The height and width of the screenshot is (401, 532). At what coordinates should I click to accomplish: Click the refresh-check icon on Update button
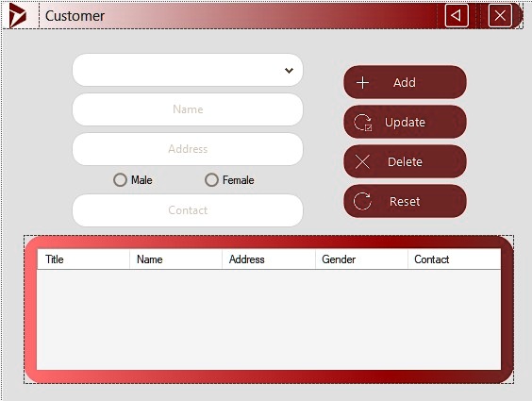[363, 122]
